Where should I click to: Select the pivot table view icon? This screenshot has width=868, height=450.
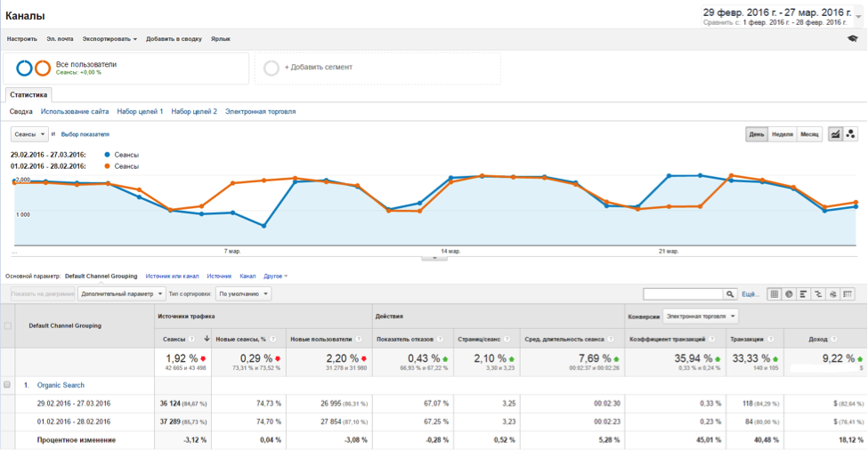point(848,294)
